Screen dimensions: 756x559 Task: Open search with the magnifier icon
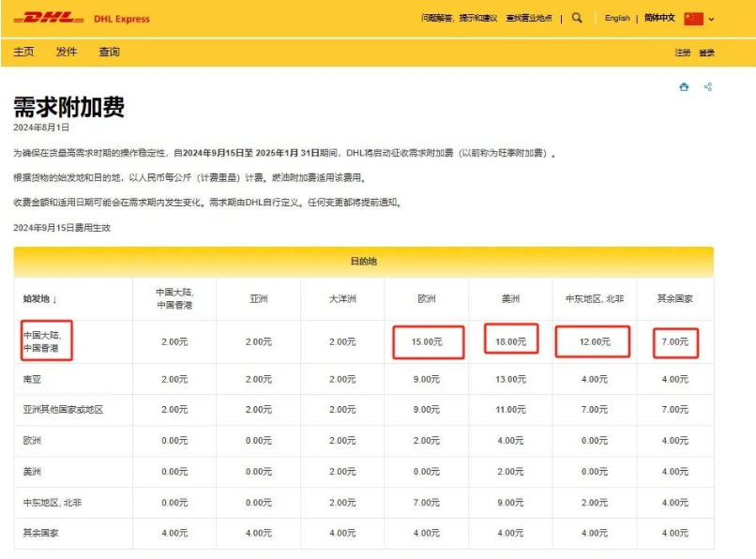[x=577, y=18]
